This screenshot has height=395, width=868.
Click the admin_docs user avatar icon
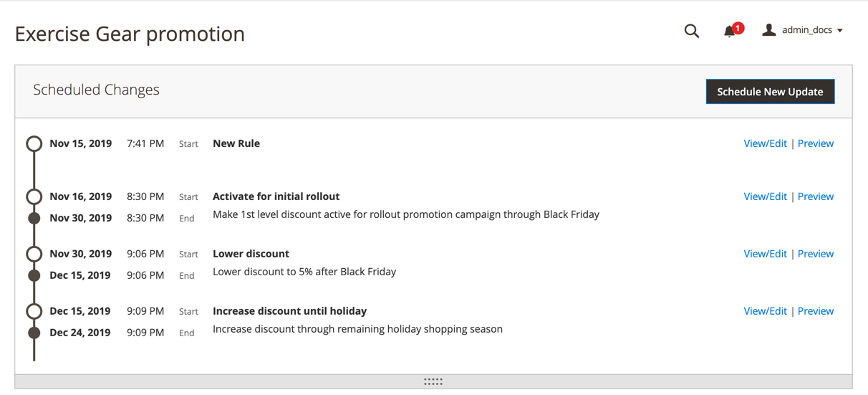768,30
